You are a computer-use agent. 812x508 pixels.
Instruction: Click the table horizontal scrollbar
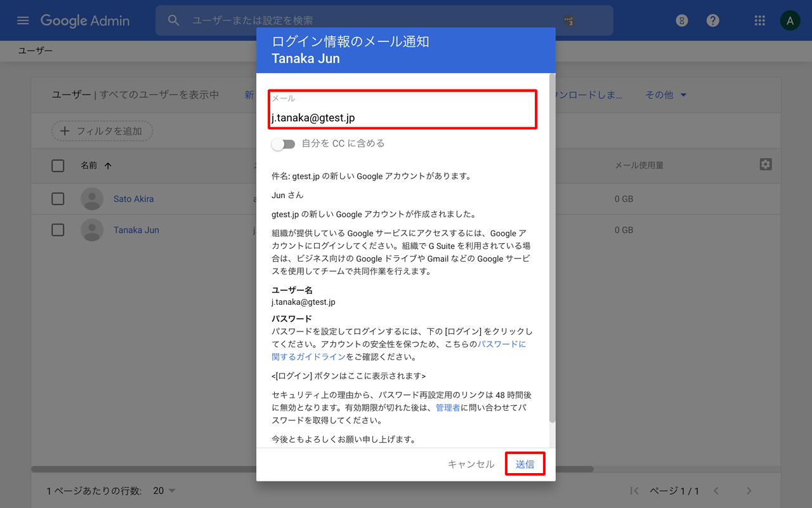[x=312, y=469]
